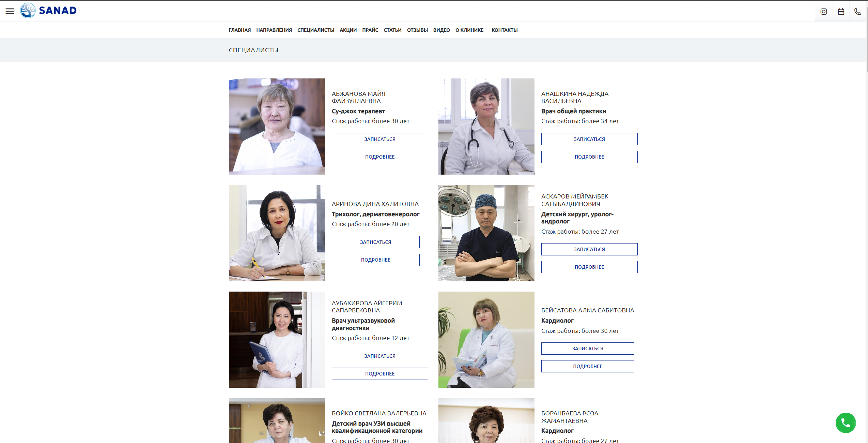Screen dimensions: 868x443
Task: Open photo of Аубакирова Айгерим
Action: (x=277, y=340)
